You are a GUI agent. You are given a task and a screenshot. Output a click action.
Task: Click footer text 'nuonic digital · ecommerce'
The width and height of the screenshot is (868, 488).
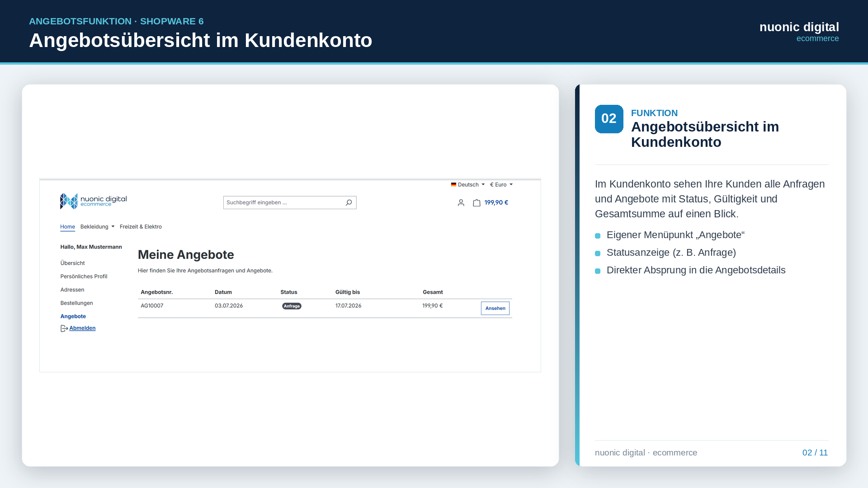[646, 453]
